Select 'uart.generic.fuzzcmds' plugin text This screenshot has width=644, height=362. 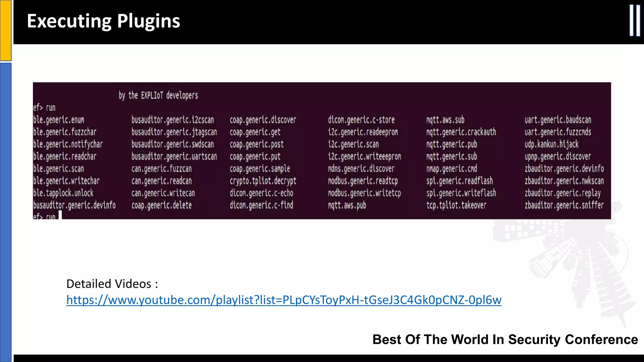tap(558, 132)
